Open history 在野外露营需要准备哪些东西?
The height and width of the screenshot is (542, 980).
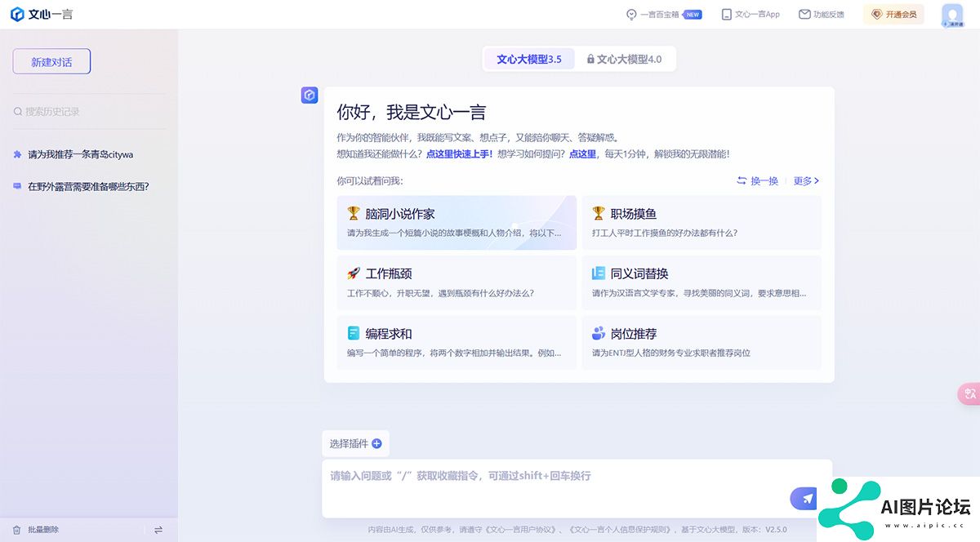coord(88,186)
